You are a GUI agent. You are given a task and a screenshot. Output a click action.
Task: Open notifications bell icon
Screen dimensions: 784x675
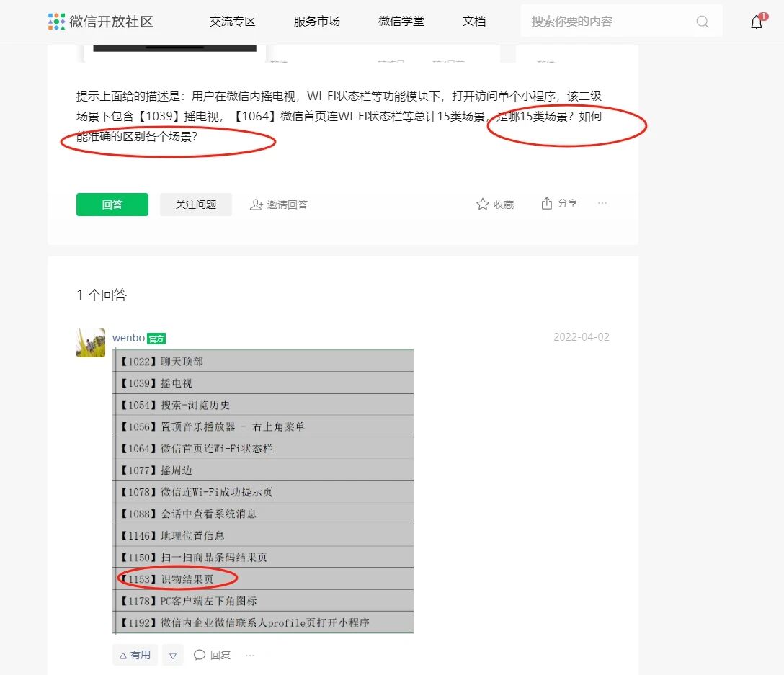coord(757,22)
